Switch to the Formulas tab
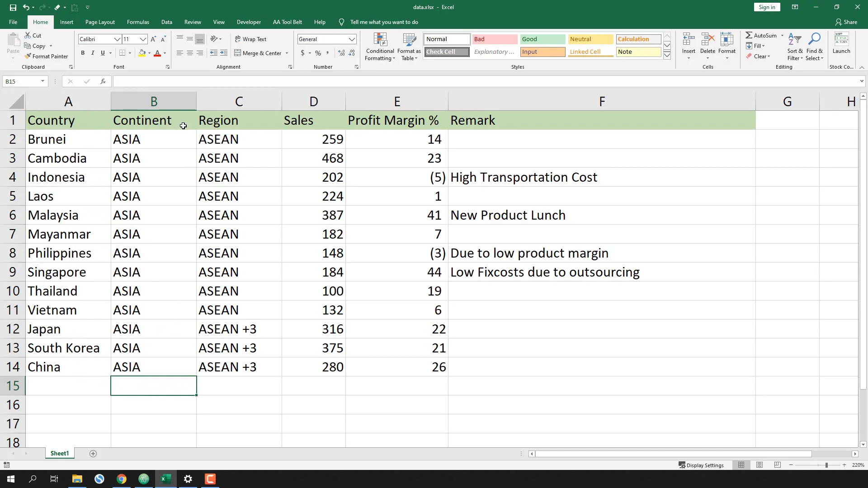 [x=138, y=22]
